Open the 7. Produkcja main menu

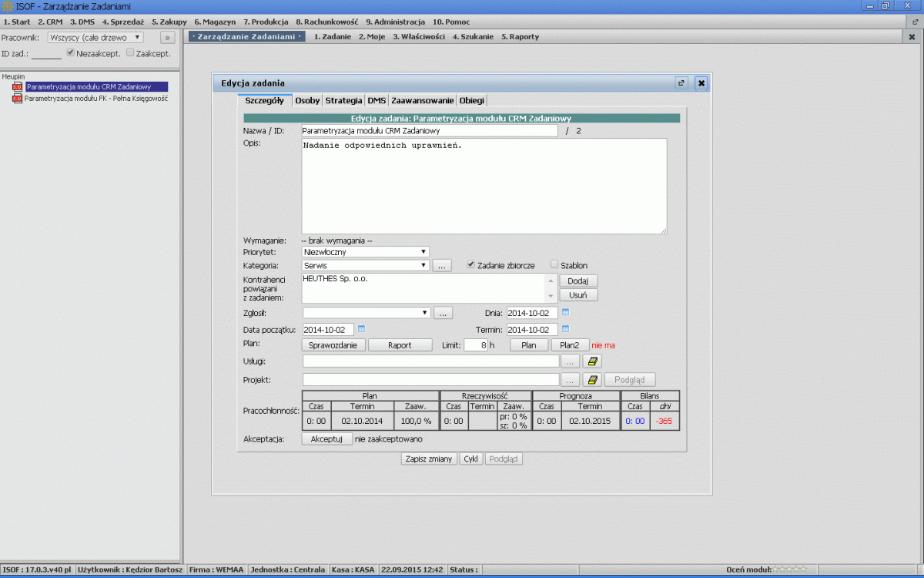coord(266,22)
